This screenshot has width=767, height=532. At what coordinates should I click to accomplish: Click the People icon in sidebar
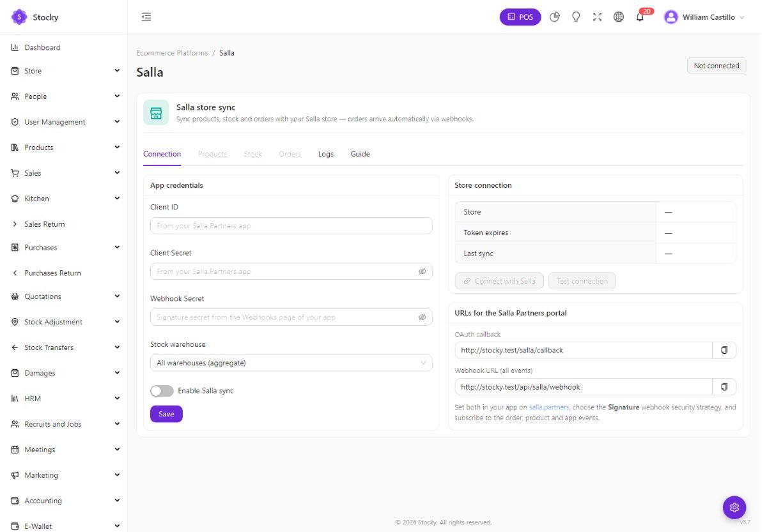[15, 96]
